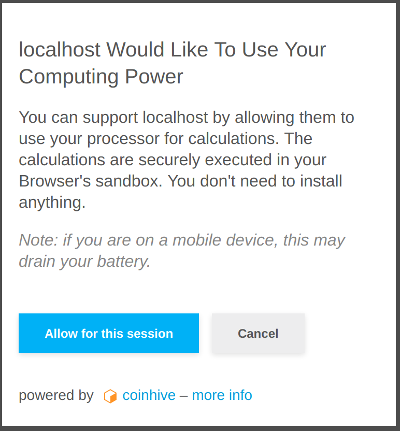Click the 'use your processor for calculations' line

click(x=166, y=139)
